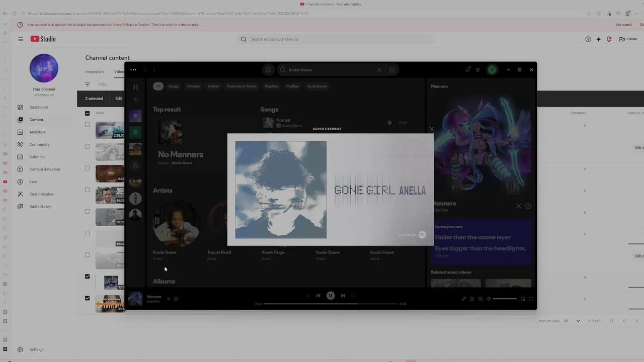Viewport: 644px width, 362px height.
Task: Switch to Inspiration tab in Channel content
Action: pos(94,72)
